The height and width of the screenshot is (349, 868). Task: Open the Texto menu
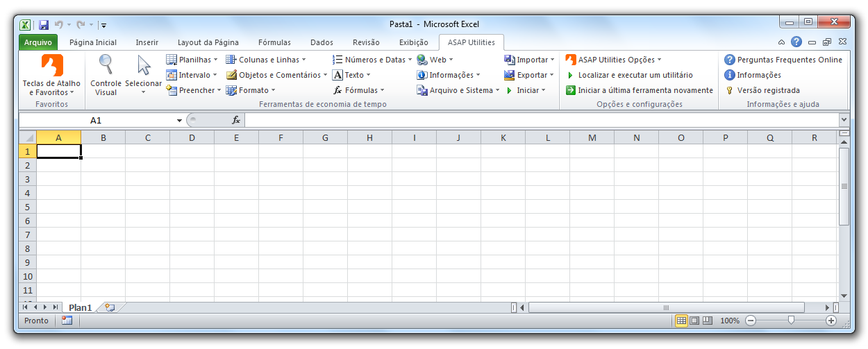click(352, 75)
